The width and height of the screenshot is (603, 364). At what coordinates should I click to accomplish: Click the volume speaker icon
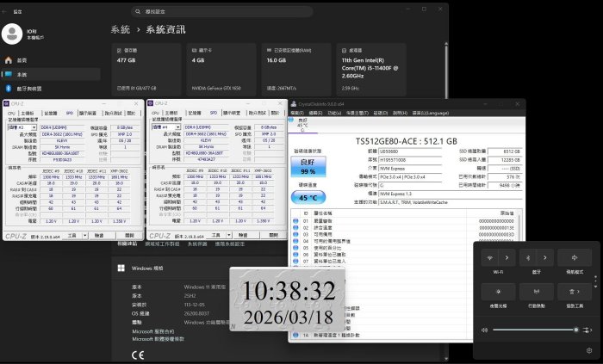pos(484,330)
